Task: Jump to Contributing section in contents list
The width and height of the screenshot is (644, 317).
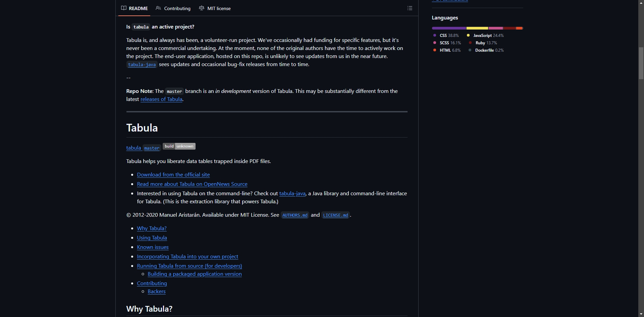Action: point(152,283)
